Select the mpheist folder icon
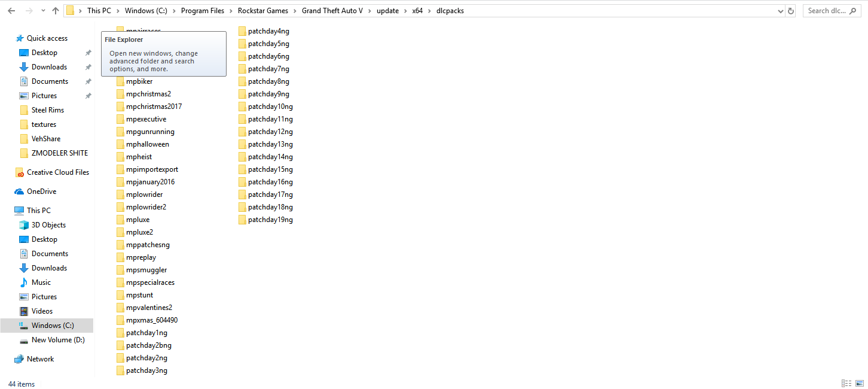Screen dimensions: 868x389 [x=120, y=157]
